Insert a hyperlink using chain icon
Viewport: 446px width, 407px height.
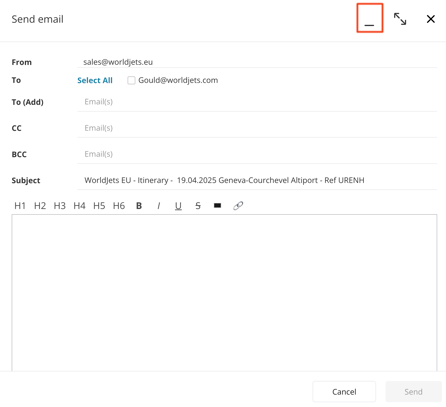(238, 206)
